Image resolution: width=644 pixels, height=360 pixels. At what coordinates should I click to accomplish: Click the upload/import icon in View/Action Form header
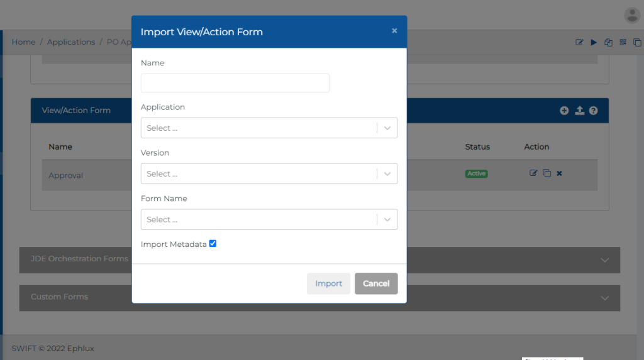(579, 111)
